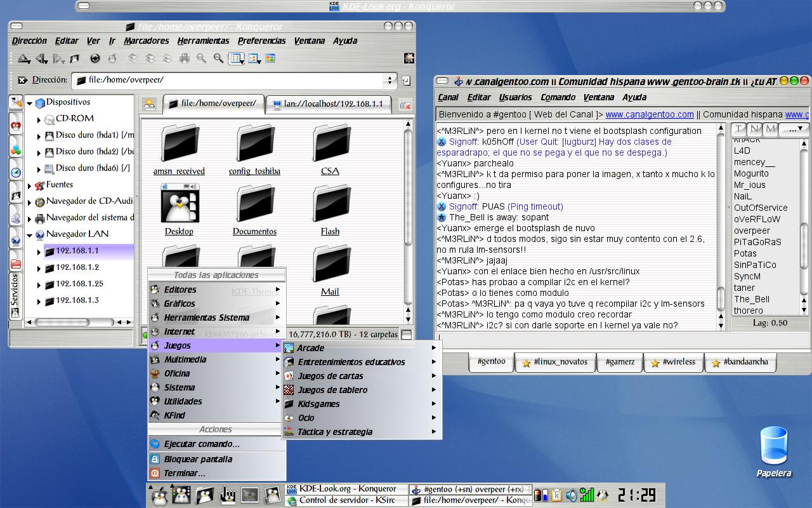Screen dimensions: 812x508
Task: Click the Print toolbar icon
Action: pos(185,58)
